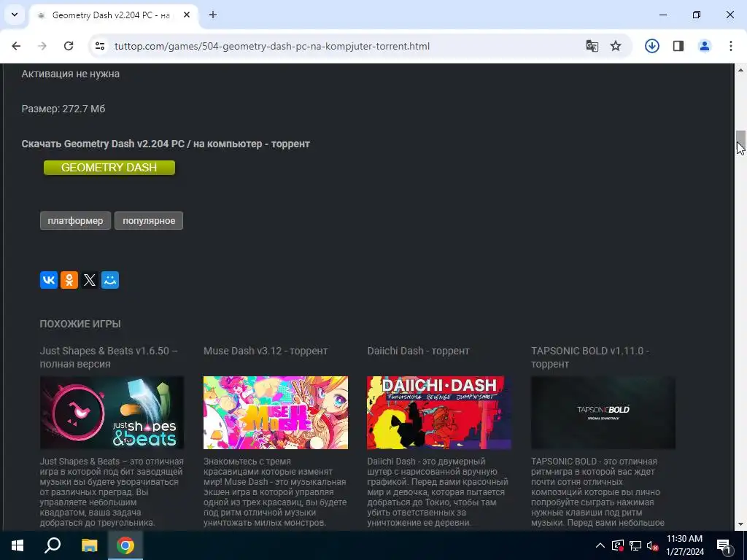The width and height of the screenshot is (747, 560).
Task: Open site information icon in address bar
Action: click(x=100, y=46)
